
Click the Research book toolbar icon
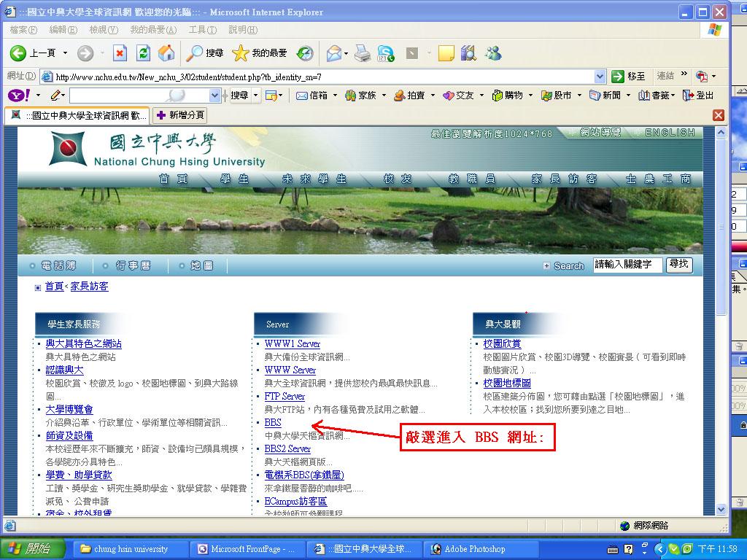[x=469, y=52]
